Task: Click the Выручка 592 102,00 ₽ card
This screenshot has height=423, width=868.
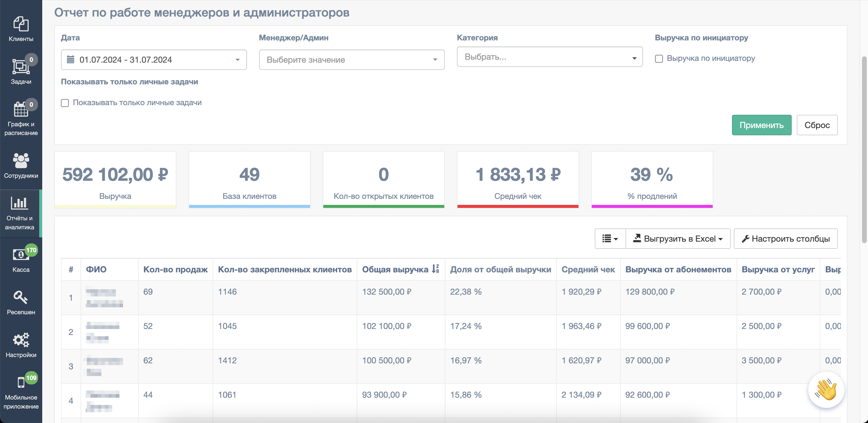Action: click(115, 179)
